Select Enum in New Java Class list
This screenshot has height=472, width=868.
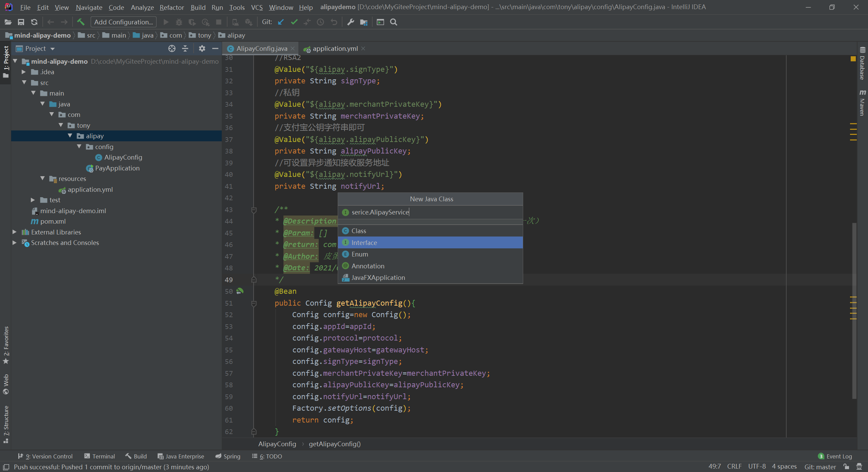click(359, 254)
